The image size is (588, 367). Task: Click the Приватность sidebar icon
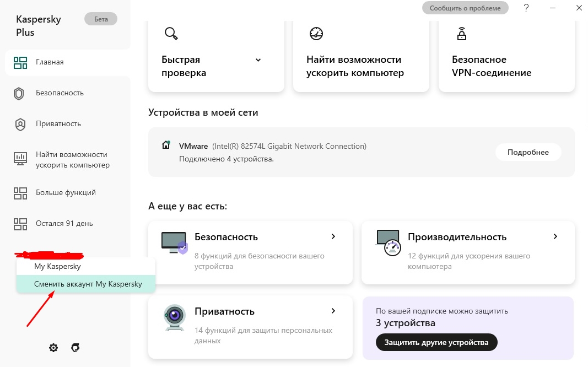[x=20, y=125]
